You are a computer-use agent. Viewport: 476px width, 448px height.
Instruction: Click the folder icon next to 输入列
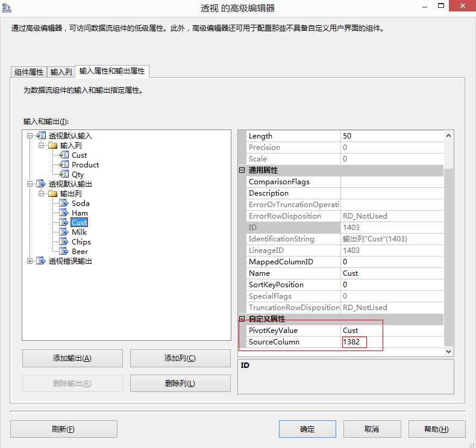coord(53,145)
